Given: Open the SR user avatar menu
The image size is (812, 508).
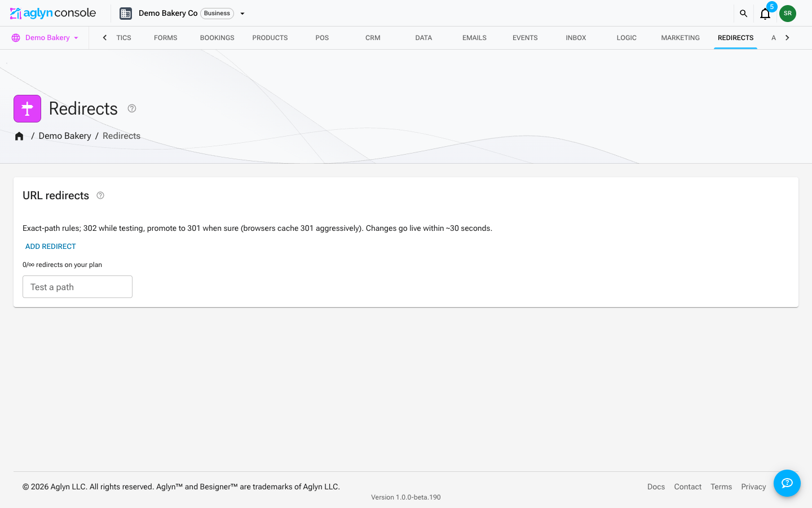Looking at the screenshot, I should point(788,13).
